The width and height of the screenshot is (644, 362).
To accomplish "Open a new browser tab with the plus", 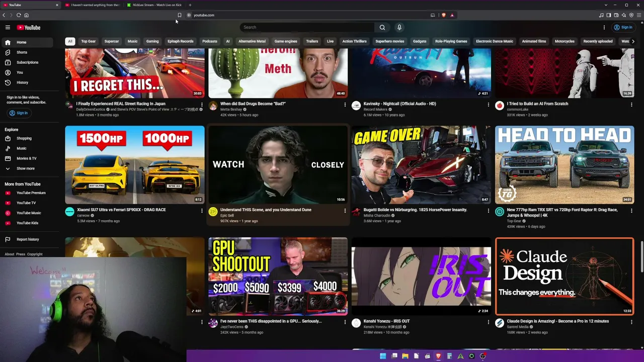I will [x=190, y=5].
